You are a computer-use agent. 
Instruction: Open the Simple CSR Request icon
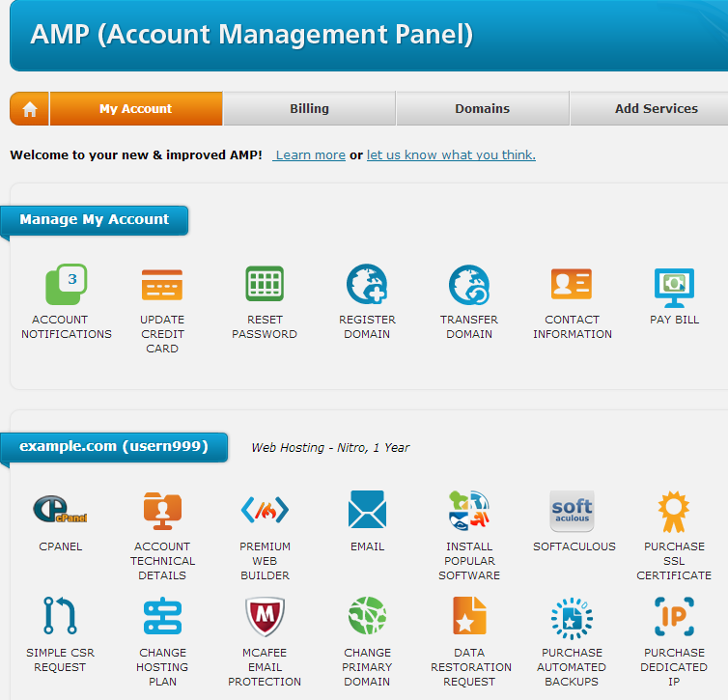pos(60,617)
